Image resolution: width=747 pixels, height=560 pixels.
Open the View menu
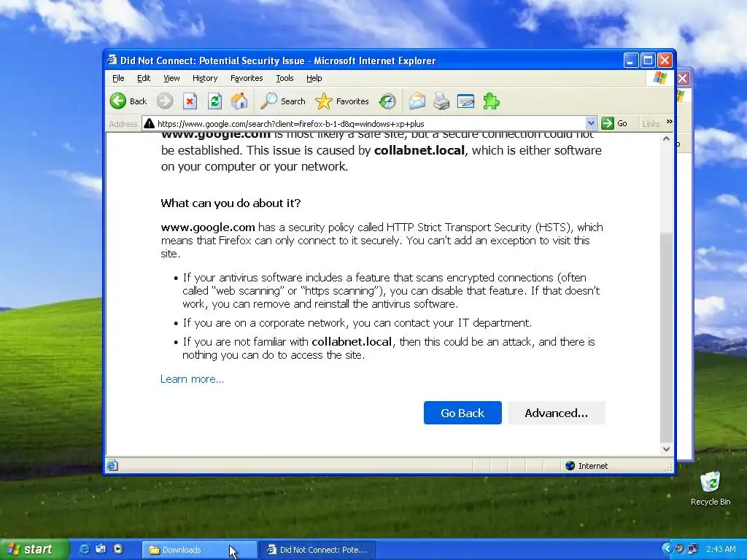(x=171, y=78)
